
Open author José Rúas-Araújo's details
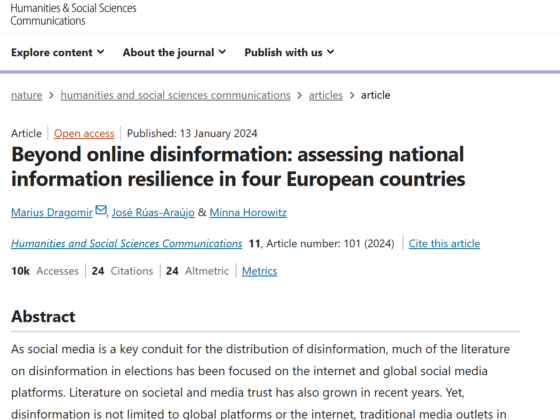[x=153, y=212]
